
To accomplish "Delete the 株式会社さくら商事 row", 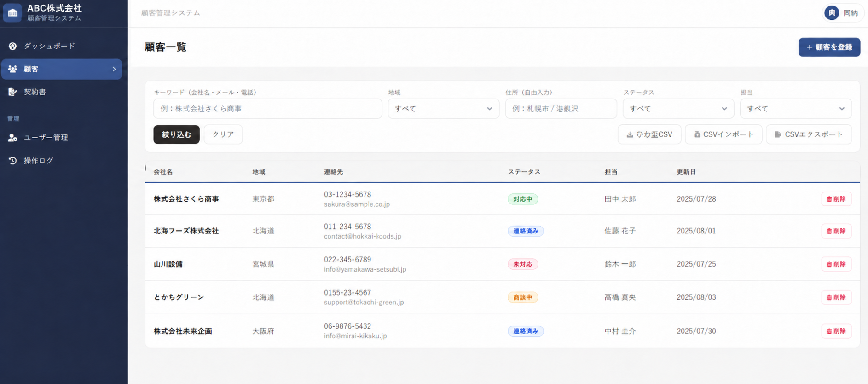I will tap(836, 199).
